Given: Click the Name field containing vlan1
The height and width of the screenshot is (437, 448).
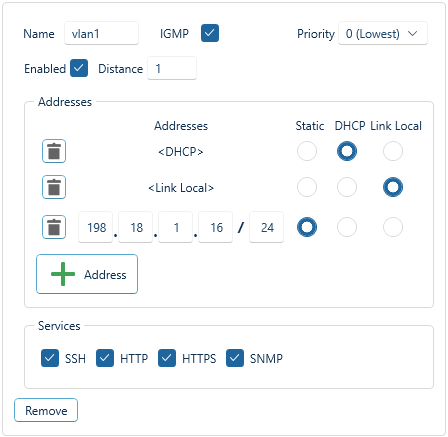Looking at the screenshot, I should click(101, 33).
